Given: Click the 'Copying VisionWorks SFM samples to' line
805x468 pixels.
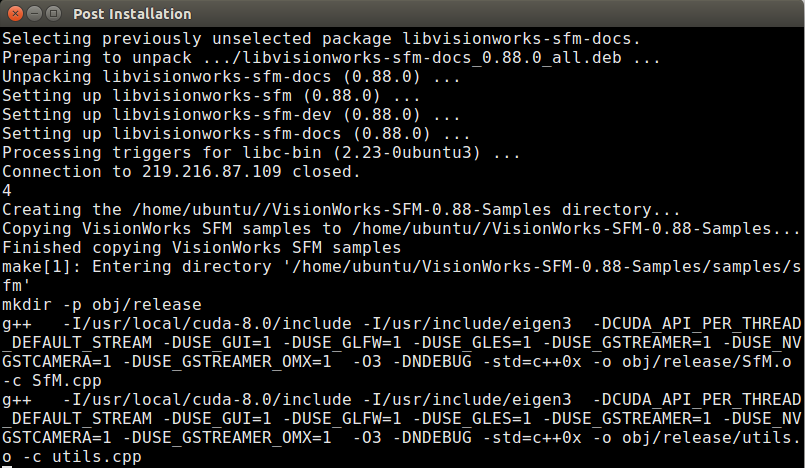Looking at the screenshot, I should coord(401,228).
